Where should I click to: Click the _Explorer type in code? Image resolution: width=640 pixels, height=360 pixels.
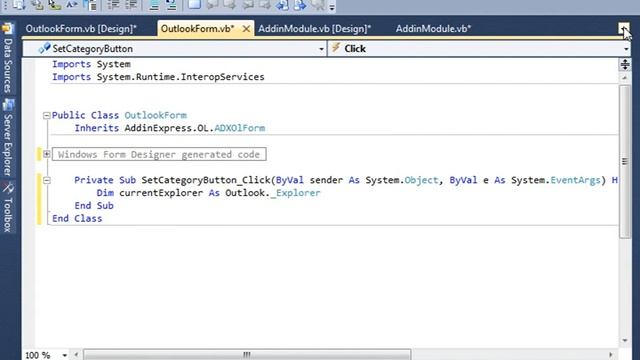(296, 193)
